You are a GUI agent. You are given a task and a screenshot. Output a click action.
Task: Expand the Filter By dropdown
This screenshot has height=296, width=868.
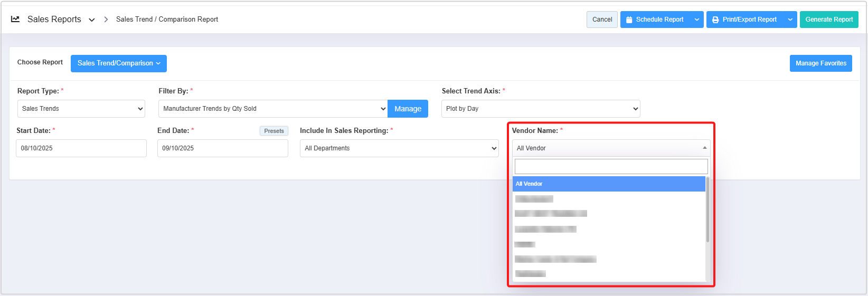point(273,109)
